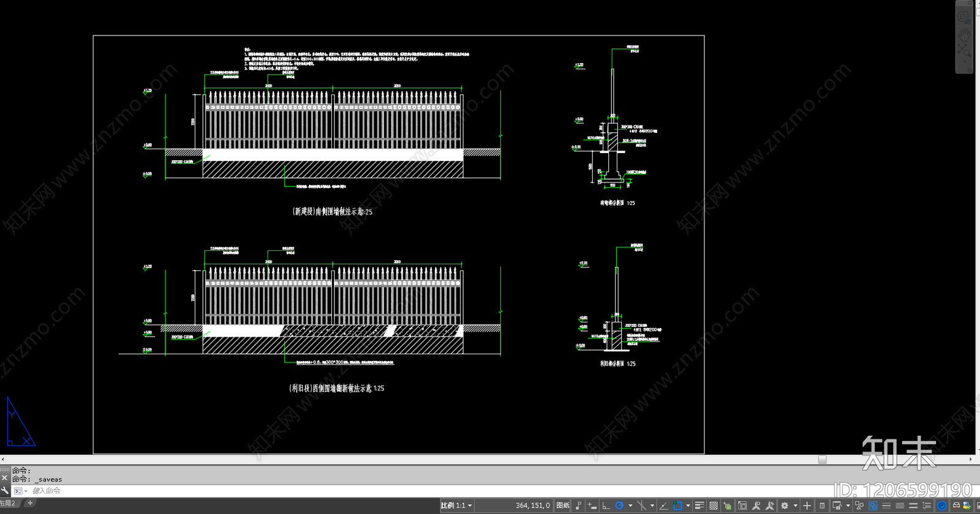Open the 比例 1:1 scale dropdown
The width and height of the screenshot is (980, 514).
[x=456, y=505]
